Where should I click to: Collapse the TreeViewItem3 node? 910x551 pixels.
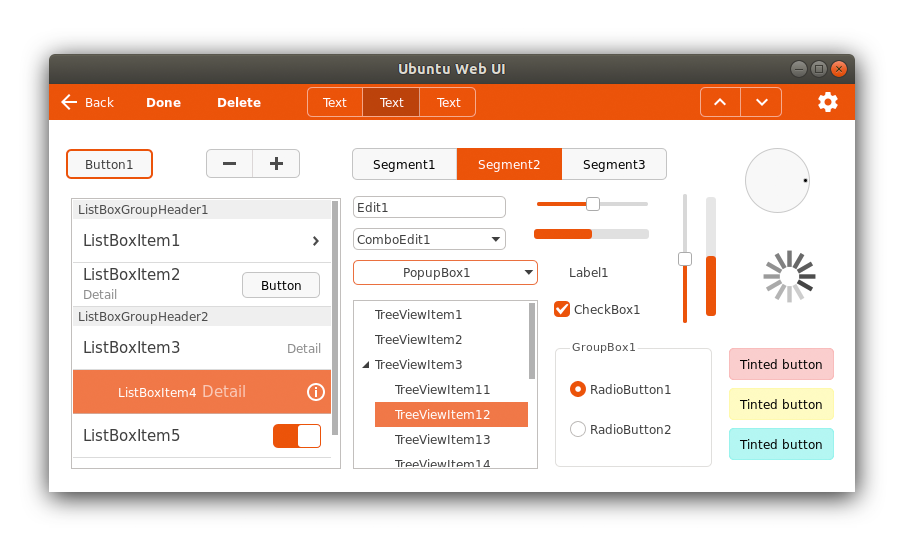(x=366, y=365)
